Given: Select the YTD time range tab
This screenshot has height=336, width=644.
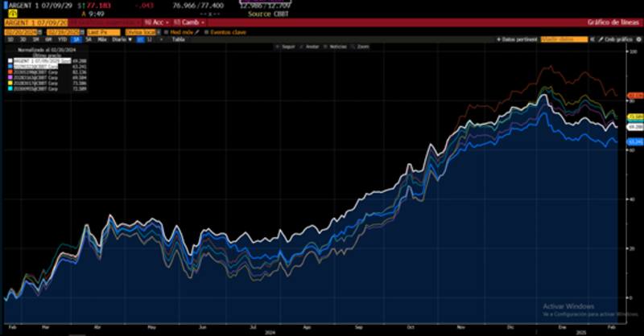Looking at the screenshot, I should [61, 39].
